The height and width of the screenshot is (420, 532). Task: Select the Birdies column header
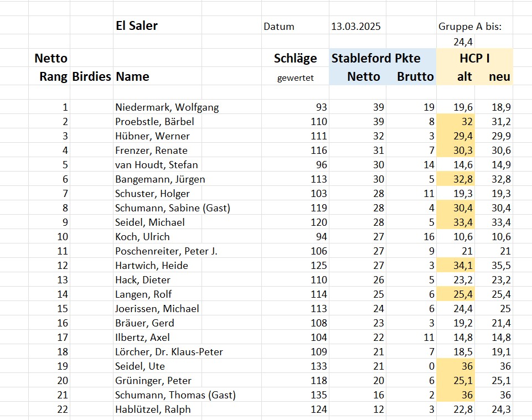pos(91,76)
